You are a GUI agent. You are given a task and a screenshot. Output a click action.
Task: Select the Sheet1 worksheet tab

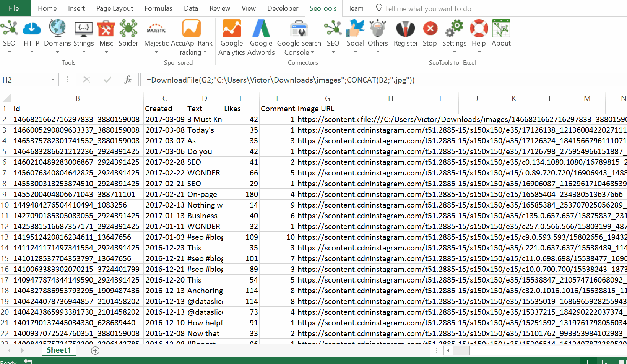tap(58, 350)
